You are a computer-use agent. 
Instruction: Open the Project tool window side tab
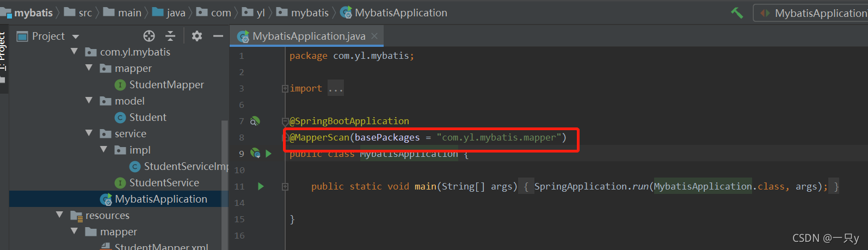3,52
